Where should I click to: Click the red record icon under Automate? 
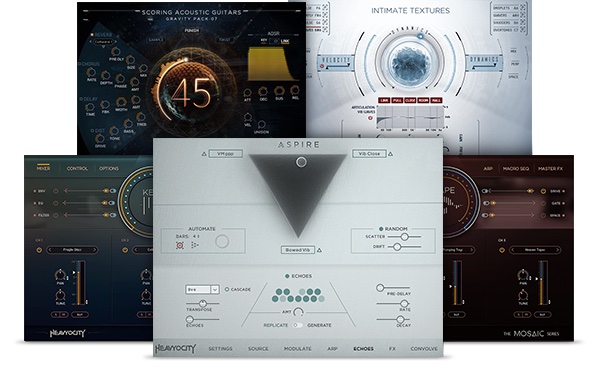(180, 245)
